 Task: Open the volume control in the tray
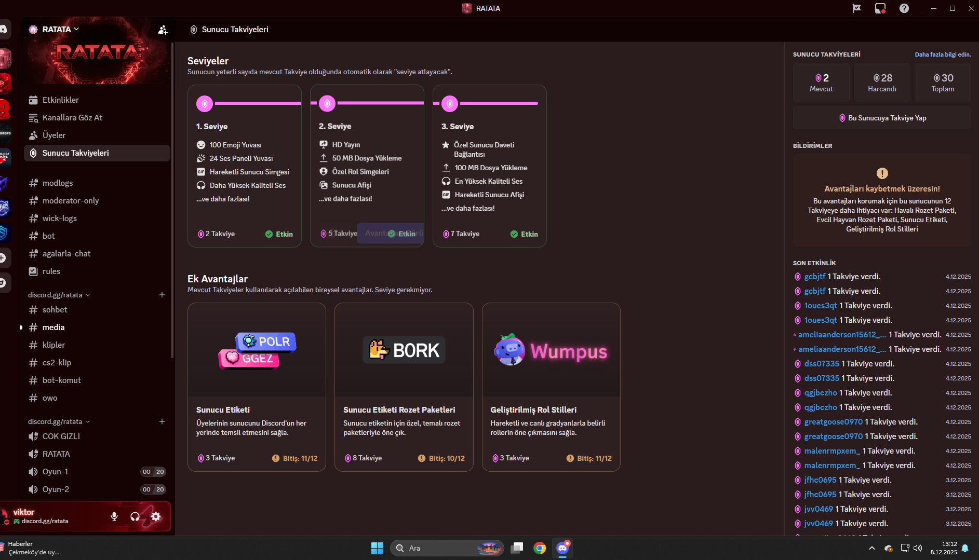coord(918,548)
